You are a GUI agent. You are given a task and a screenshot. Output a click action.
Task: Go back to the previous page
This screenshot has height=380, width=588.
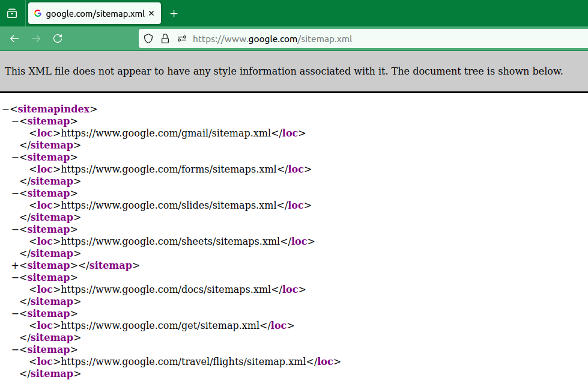(14, 38)
